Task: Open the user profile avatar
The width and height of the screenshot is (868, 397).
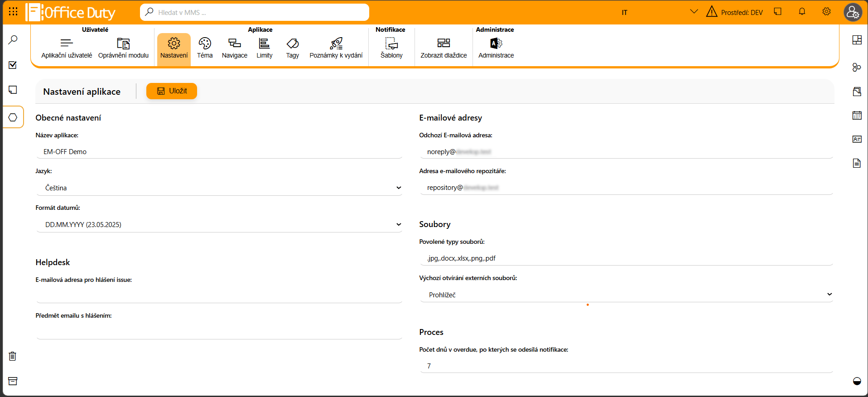Action: coord(853,12)
